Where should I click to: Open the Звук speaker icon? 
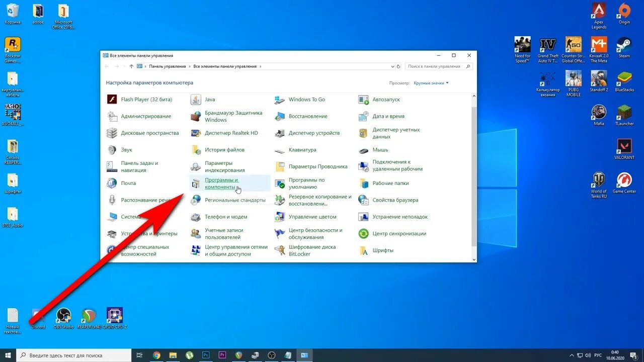tap(112, 150)
